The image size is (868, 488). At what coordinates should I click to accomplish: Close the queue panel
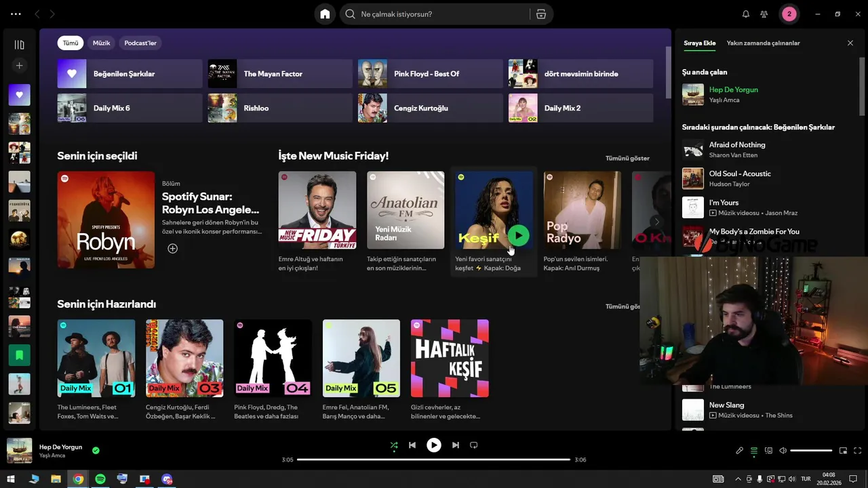pyautogui.click(x=850, y=43)
